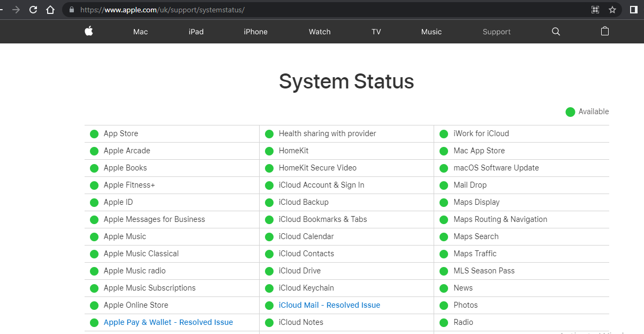644x334 pixels.
Task: Go to browser home page icon
Action: pos(50,10)
